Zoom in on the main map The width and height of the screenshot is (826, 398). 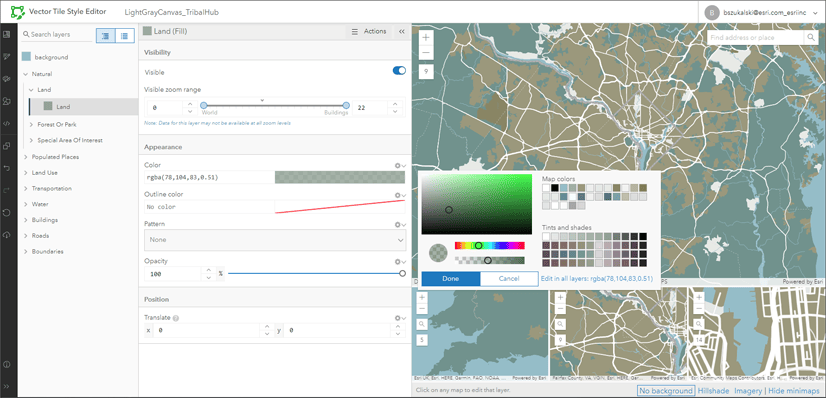point(426,38)
